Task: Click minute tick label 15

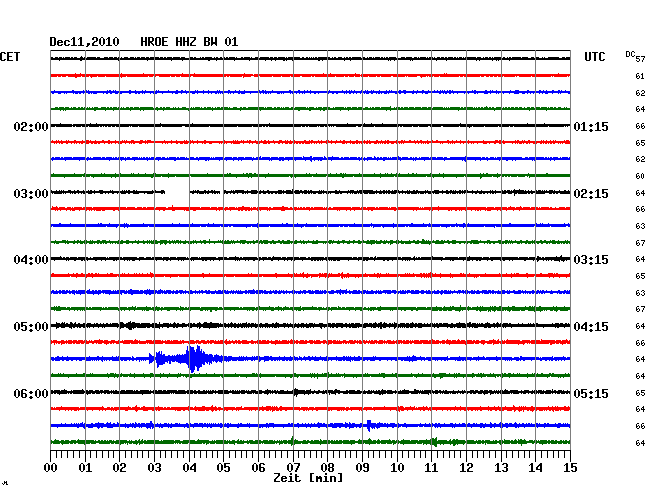Action: click(570, 467)
